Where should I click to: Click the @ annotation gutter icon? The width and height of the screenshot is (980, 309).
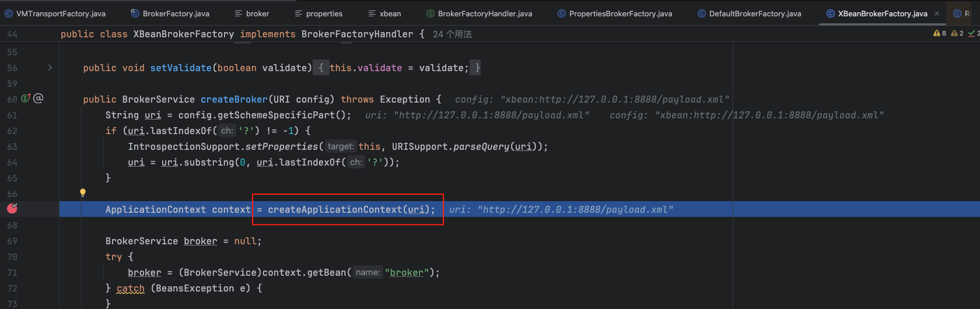pos(38,99)
